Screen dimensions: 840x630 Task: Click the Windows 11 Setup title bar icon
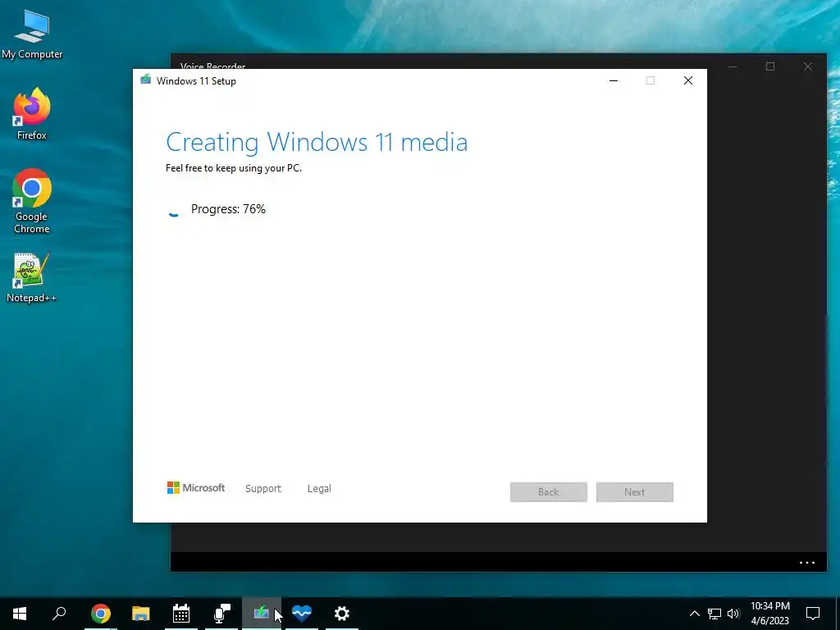pyautogui.click(x=146, y=80)
